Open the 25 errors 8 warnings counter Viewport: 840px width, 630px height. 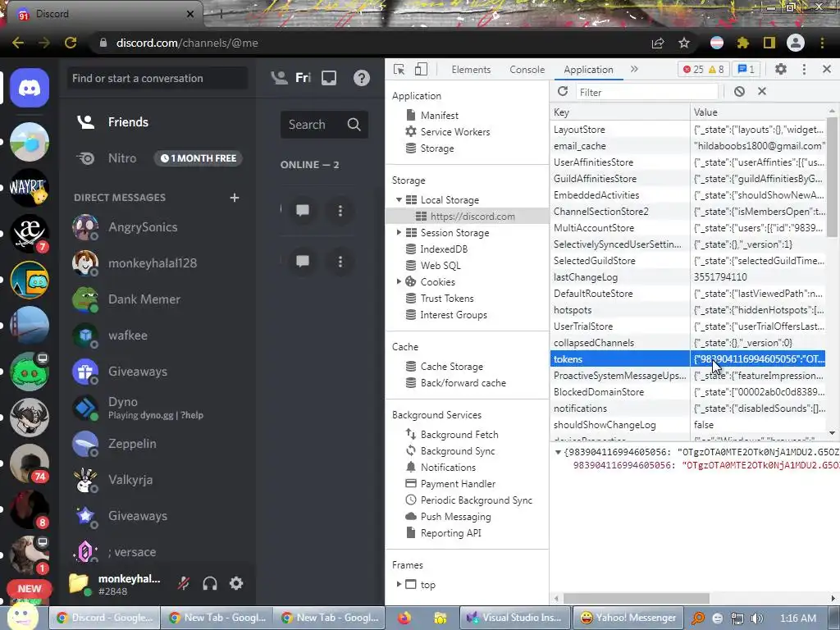point(703,70)
